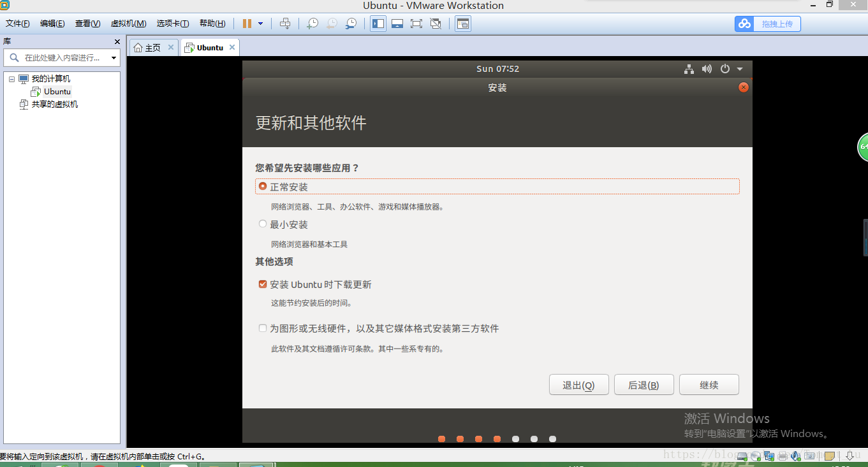Close the Ubuntu installer window
The height and width of the screenshot is (467, 868).
coord(743,87)
